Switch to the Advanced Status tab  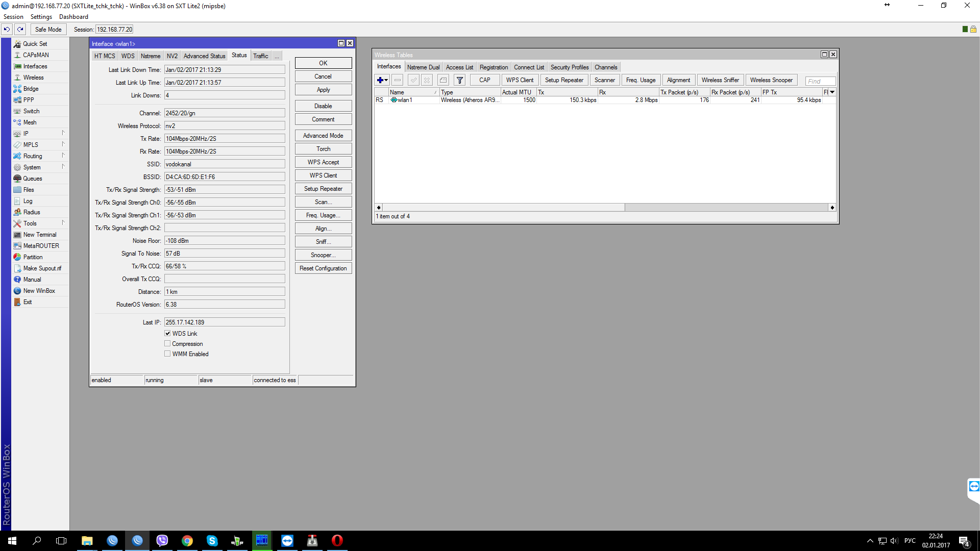[204, 56]
